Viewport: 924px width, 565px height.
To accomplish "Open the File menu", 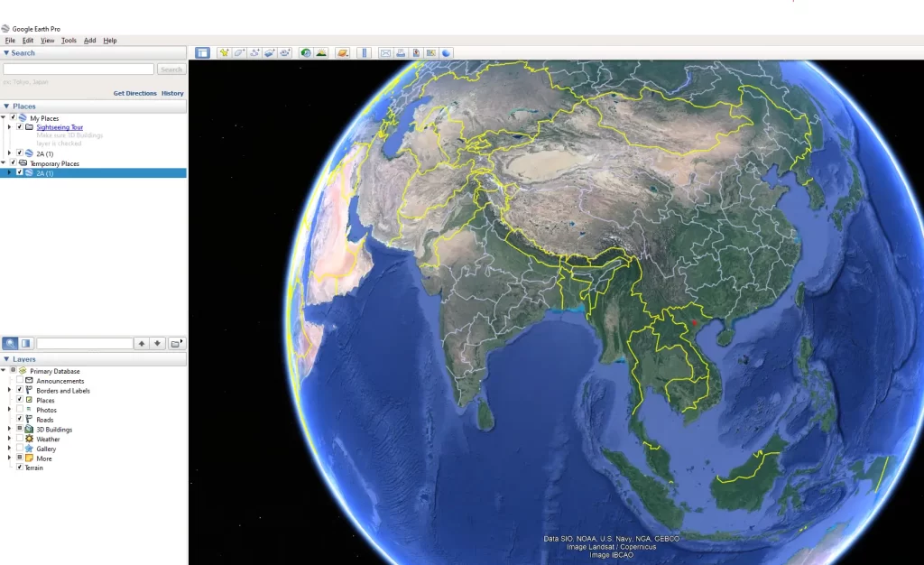I will pyautogui.click(x=10, y=41).
